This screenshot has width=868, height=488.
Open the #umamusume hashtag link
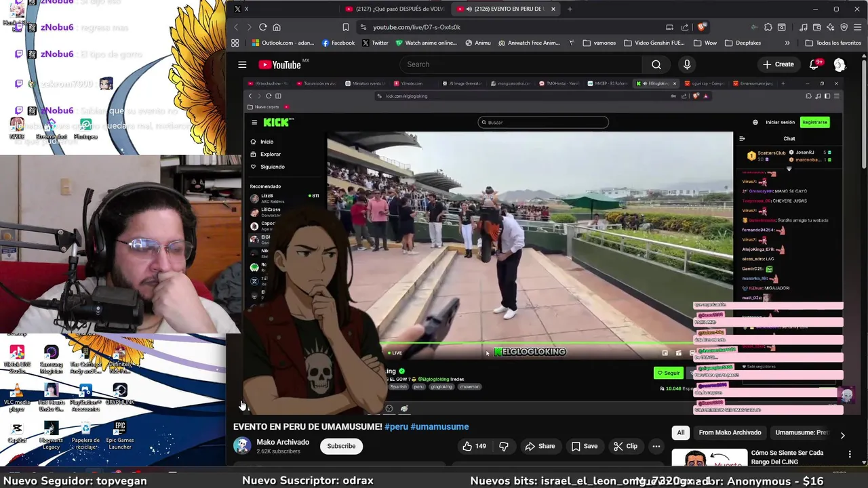439,426
